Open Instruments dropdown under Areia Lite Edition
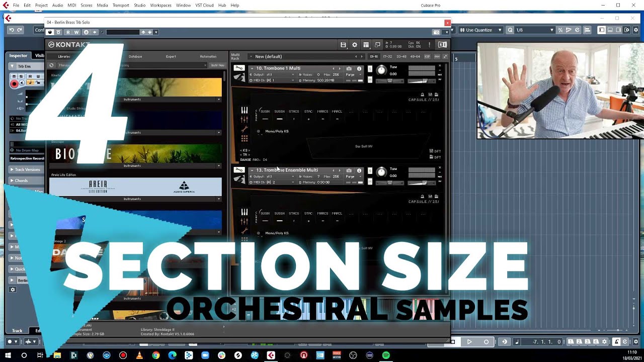 coord(135,199)
